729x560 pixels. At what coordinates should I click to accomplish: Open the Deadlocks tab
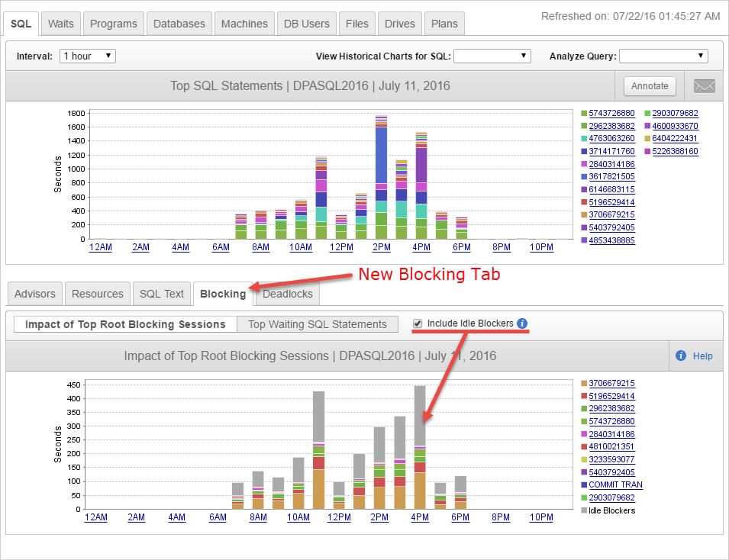(x=287, y=294)
